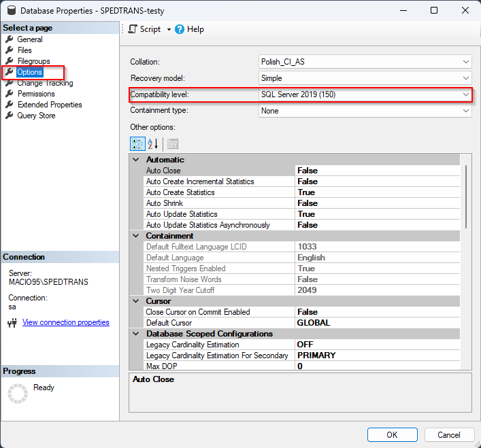Image resolution: width=481 pixels, height=448 pixels.
Task: Collapse the Cursor property section
Action: click(x=136, y=301)
